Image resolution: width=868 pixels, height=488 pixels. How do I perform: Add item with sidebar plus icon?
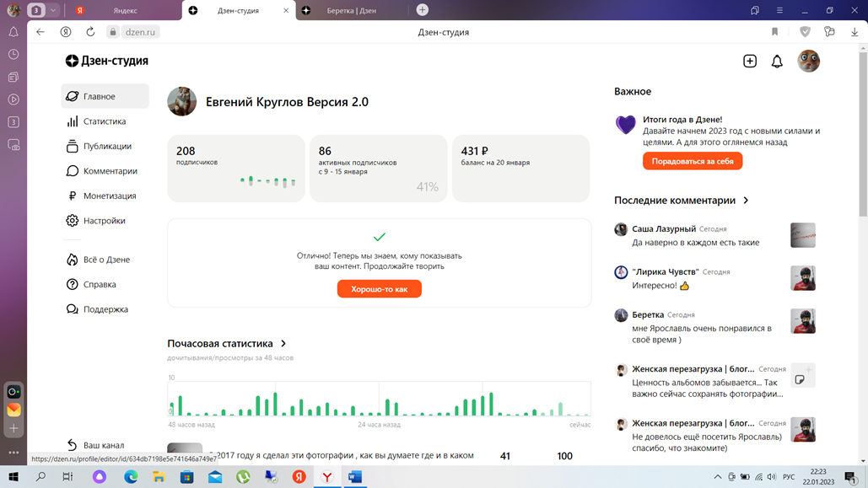[x=13, y=428]
